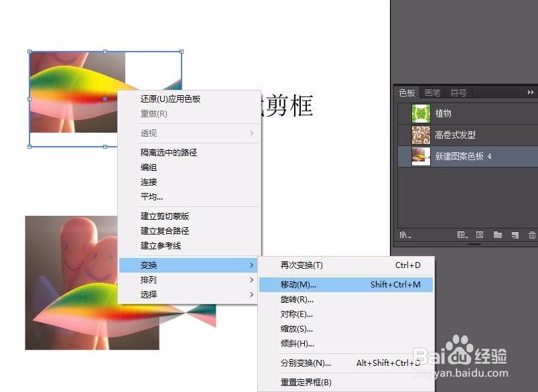The height and width of the screenshot is (392, 538).
Task: Choose 旋转(R)... from transform submenu
Action: 346,300
